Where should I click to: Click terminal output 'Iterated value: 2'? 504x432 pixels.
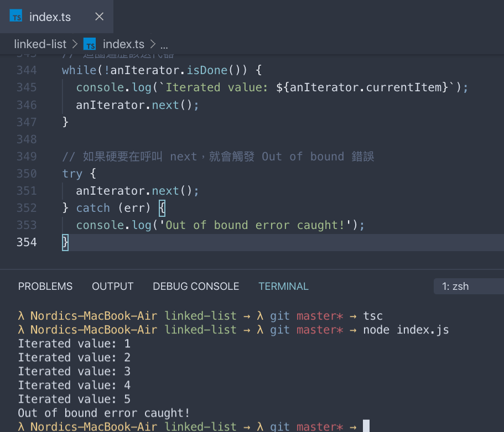pos(74,357)
